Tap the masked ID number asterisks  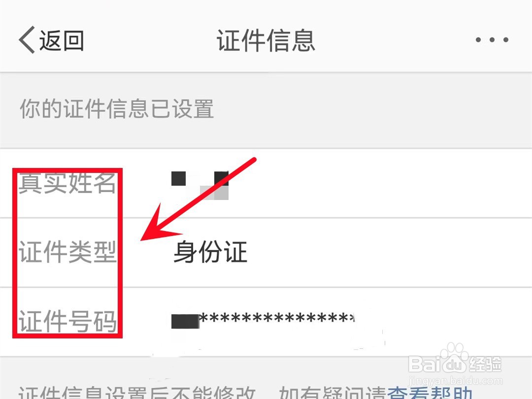coord(277,318)
